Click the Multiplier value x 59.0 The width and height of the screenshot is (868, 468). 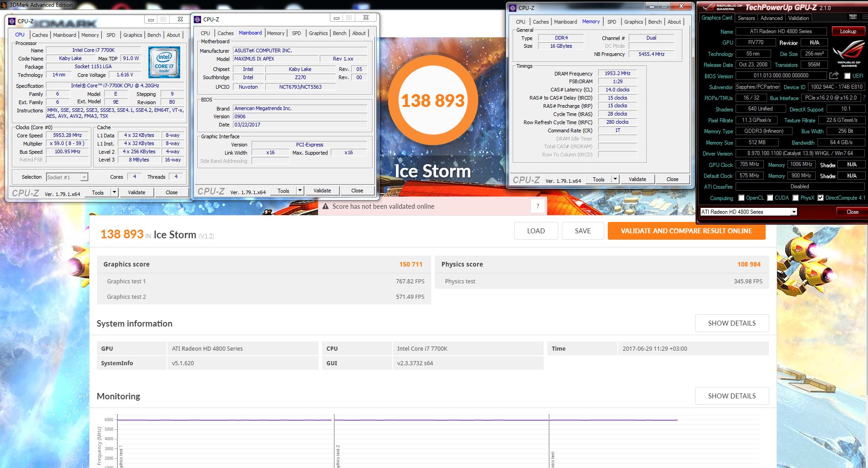(67, 144)
